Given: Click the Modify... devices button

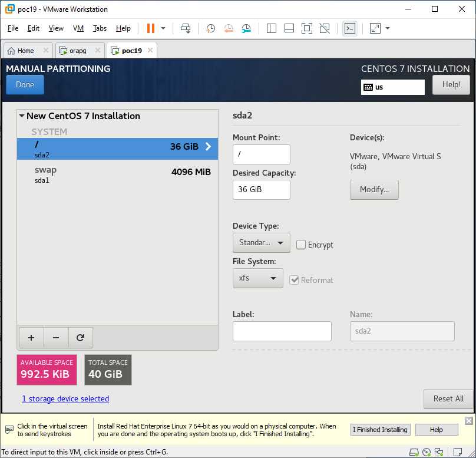Looking at the screenshot, I should [374, 190].
